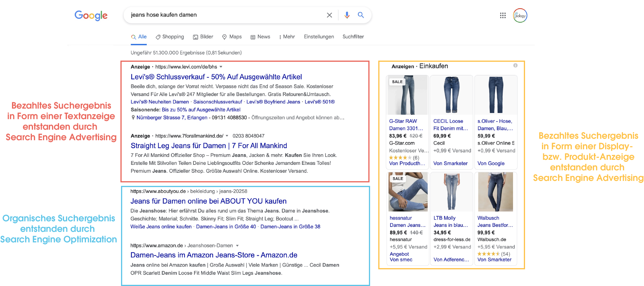
Task: Click the LTB Molly jeans image
Action: point(452,192)
